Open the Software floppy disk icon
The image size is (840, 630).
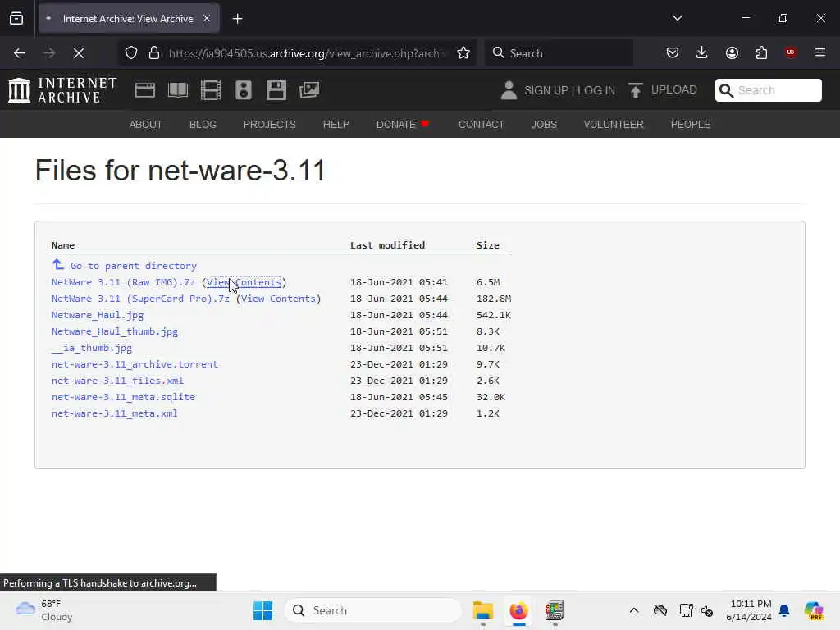click(276, 90)
